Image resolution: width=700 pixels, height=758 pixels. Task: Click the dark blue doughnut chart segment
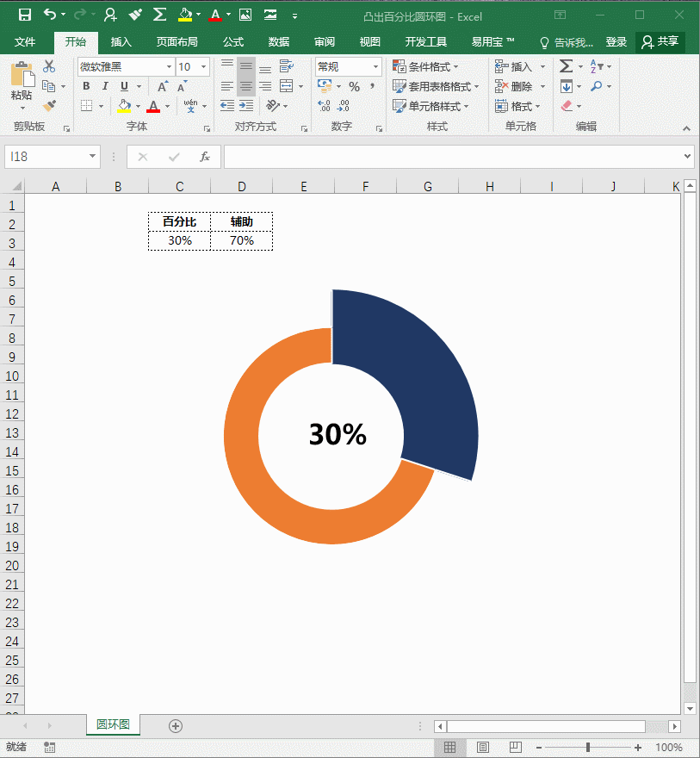coord(420,382)
